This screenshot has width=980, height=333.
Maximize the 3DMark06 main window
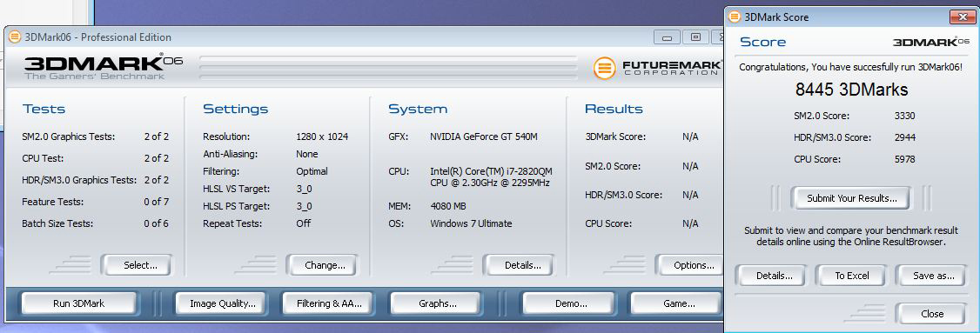coord(695,37)
